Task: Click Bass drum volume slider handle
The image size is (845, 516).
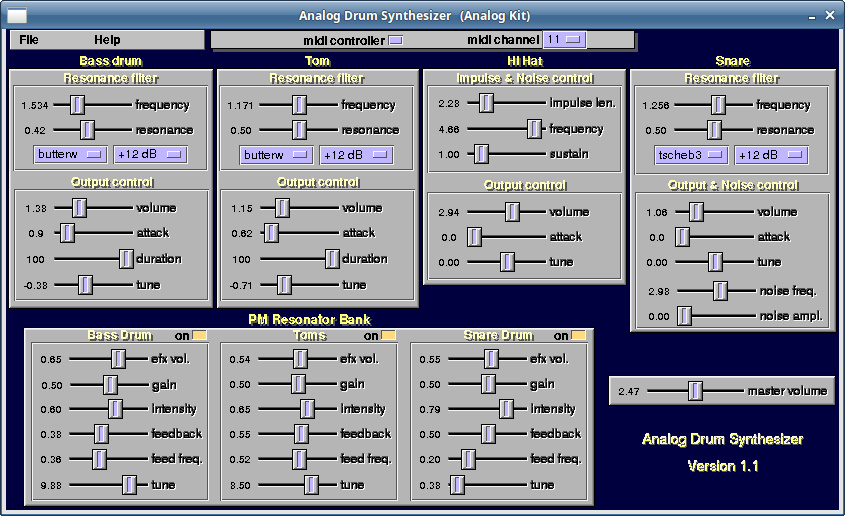Action: 79,208
